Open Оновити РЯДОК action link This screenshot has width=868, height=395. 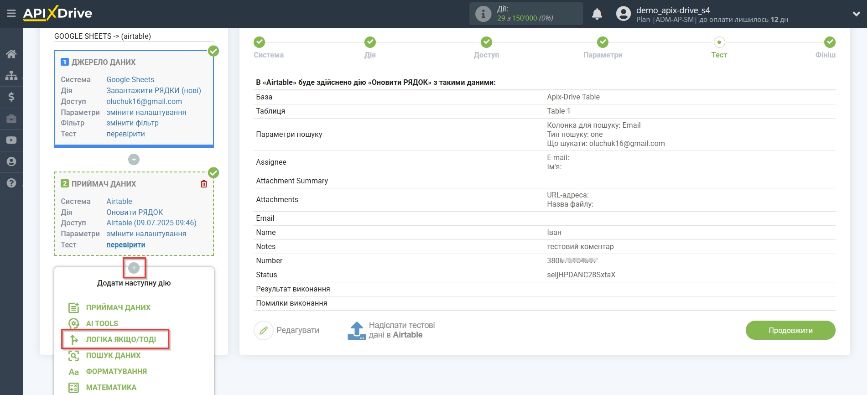(x=135, y=213)
